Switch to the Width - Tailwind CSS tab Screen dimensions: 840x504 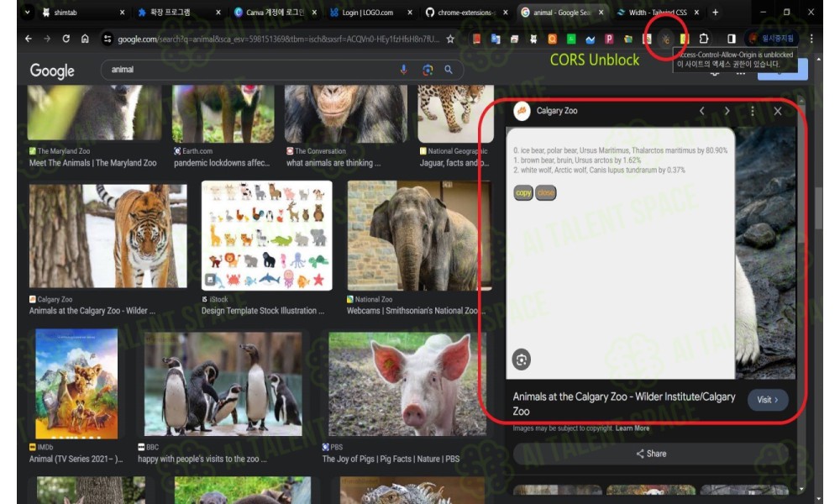tap(658, 12)
